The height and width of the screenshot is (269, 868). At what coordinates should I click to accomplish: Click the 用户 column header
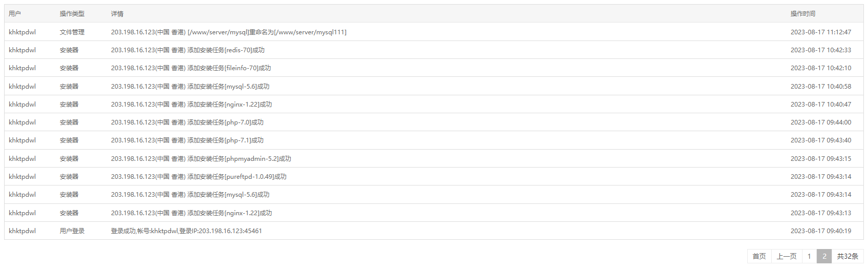pyautogui.click(x=15, y=14)
